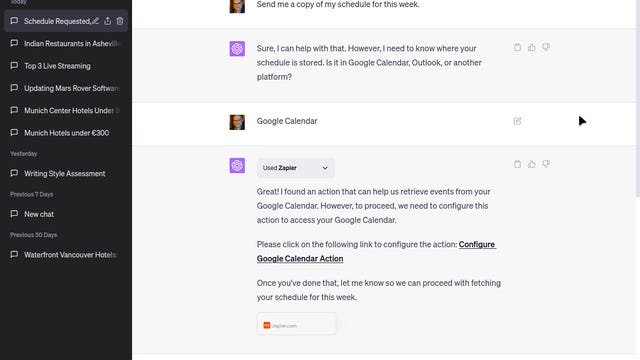Delete the Schedule Requested chat with trash icon
The image size is (640, 360).
[x=120, y=21]
